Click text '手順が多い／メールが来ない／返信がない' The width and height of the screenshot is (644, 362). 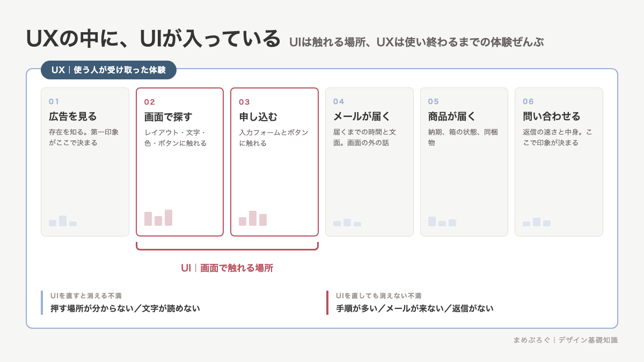point(415,308)
